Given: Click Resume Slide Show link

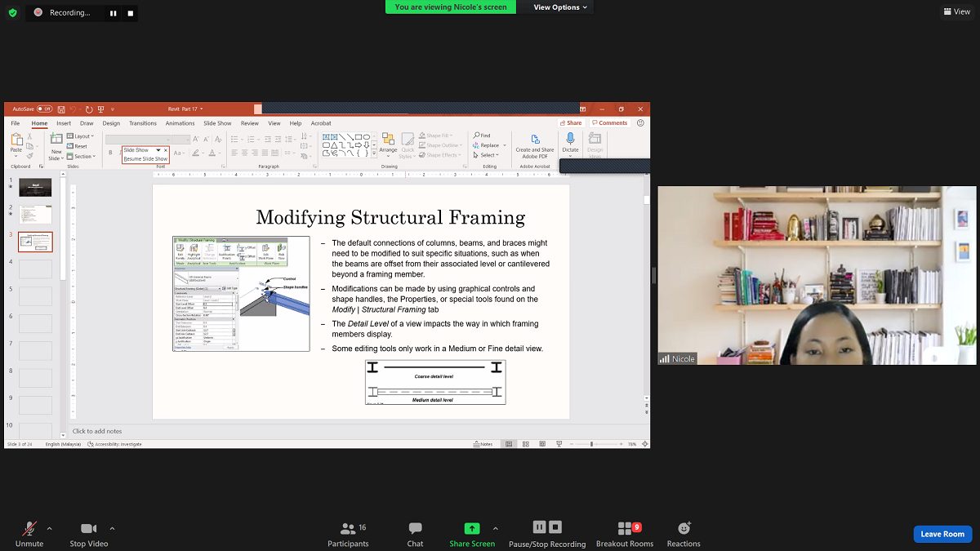Looking at the screenshot, I should [x=145, y=159].
